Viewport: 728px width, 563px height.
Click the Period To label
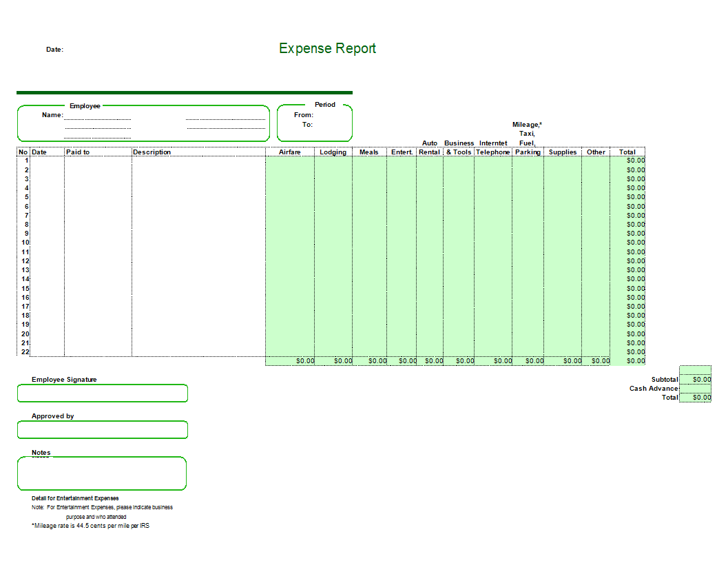pos(307,125)
